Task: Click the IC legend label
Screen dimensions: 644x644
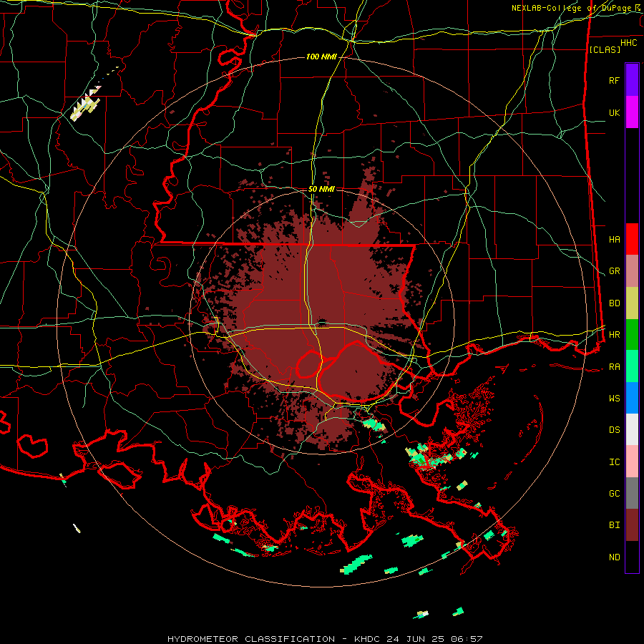Action: [x=615, y=462]
